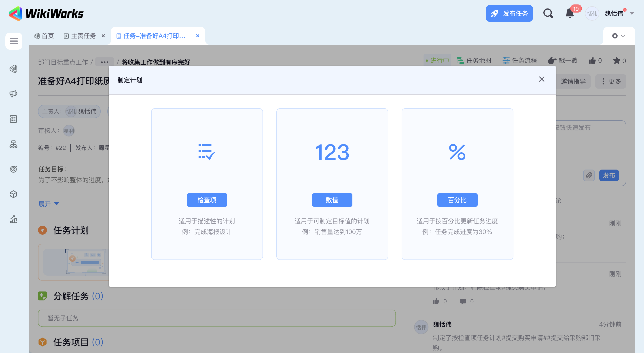The height and width of the screenshot is (353, 644).
Task: Close the 制定计划 dialog
Action: [542, 79]
